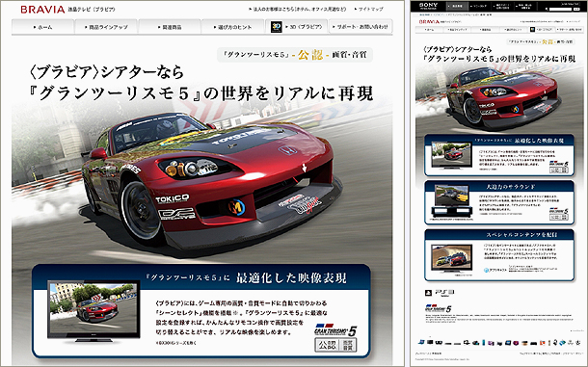The image size is (588, 367).
Task: Click the orange-red product icon in the footer strip
Action: pos(542,343)
